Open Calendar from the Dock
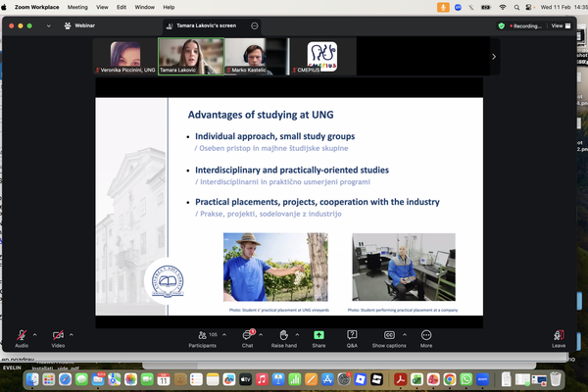 [x=164, y=379]
